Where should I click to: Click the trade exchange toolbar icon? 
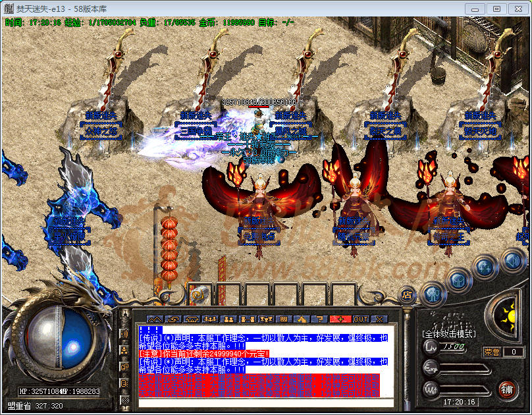tap(173, 319)
